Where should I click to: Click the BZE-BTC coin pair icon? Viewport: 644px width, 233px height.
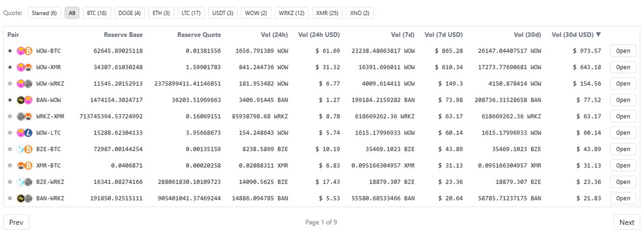point(25,149)
